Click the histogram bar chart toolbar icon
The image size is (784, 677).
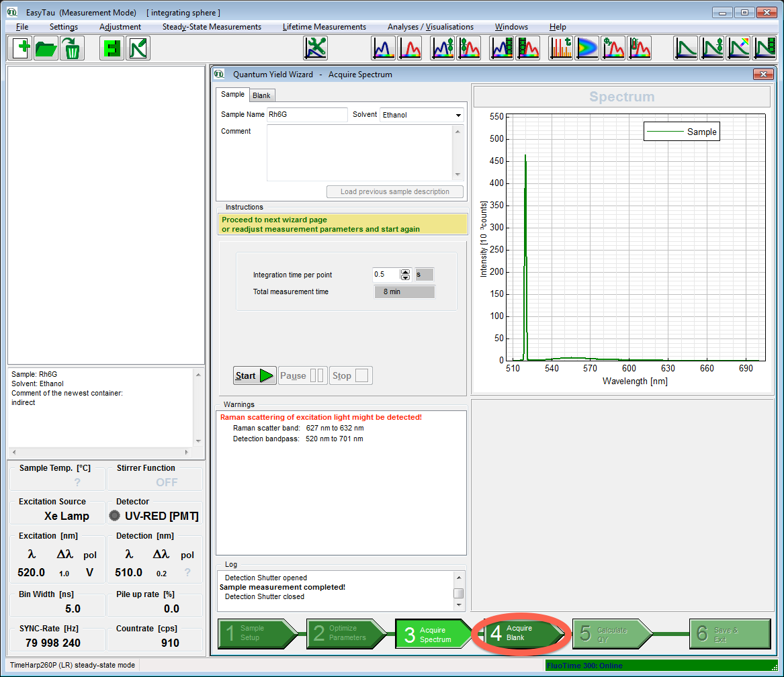coord(562,48)
